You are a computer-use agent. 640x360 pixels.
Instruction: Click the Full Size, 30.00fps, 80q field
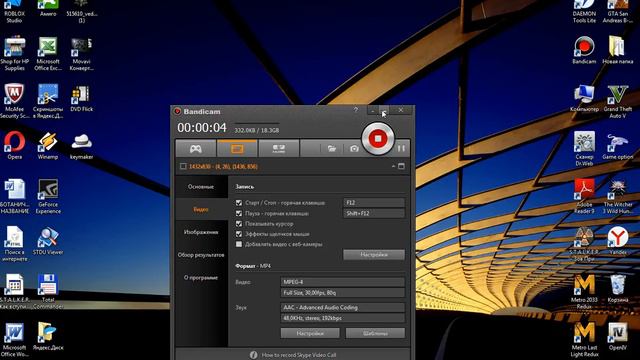coord(342,293)
